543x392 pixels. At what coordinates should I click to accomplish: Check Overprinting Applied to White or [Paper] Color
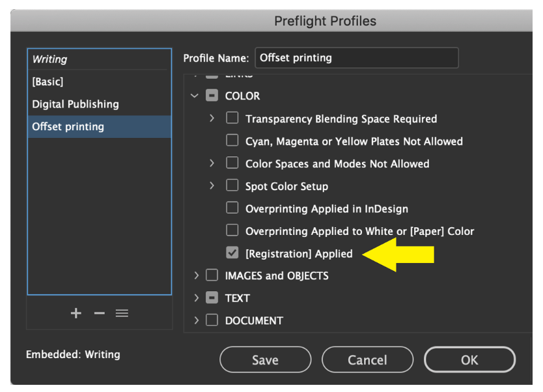click(x=232, y=231)
